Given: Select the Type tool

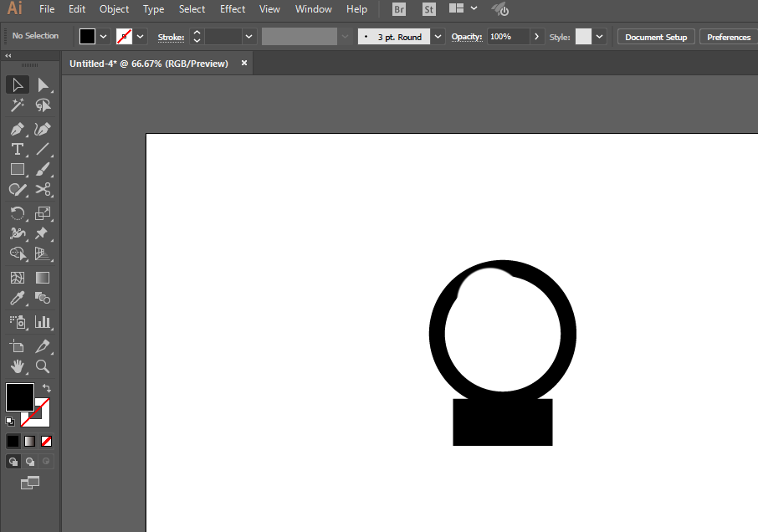Looking at the screenshot, I should tap(17, 150).
